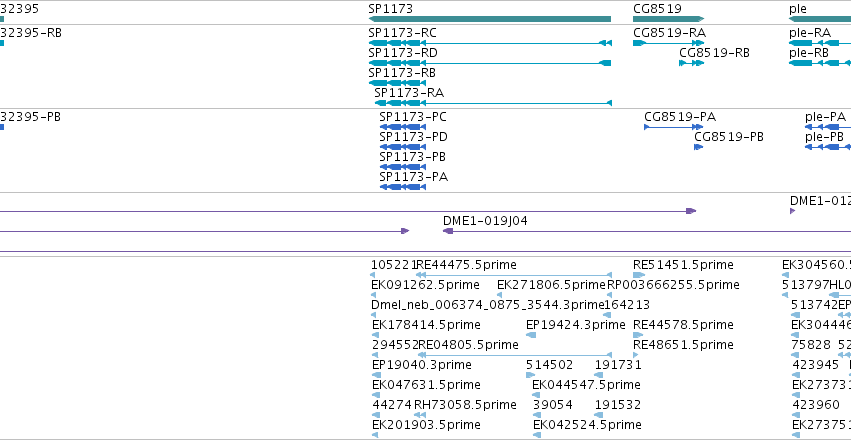Click the SP1173-RA transcript label

(x=409, y=93)
